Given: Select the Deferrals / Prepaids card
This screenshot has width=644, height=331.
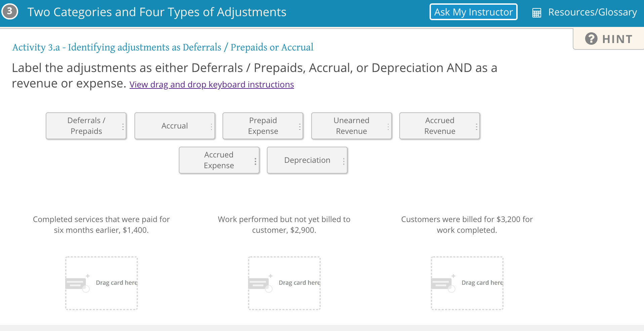Looking at the screenshot, I should pos(86,125).
